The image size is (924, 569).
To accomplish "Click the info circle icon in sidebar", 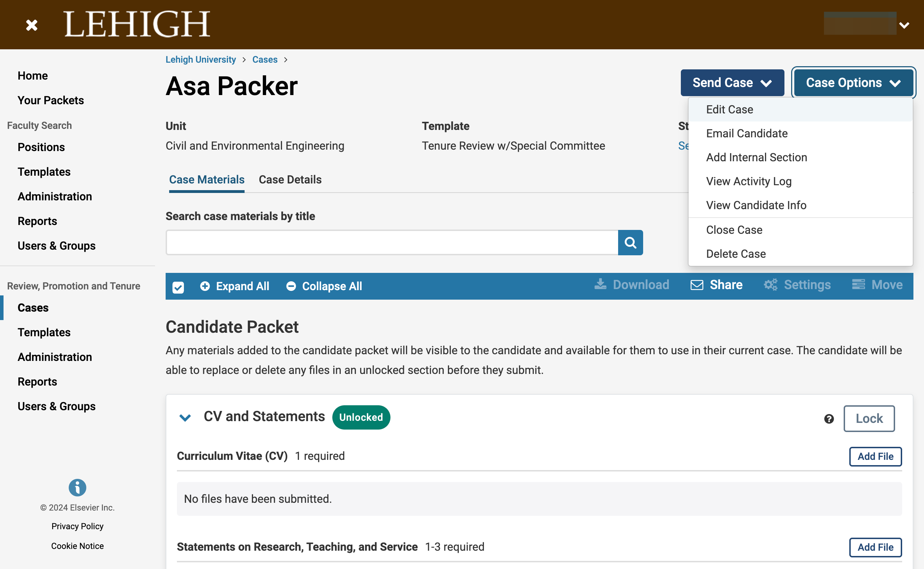I will point(77,488).
